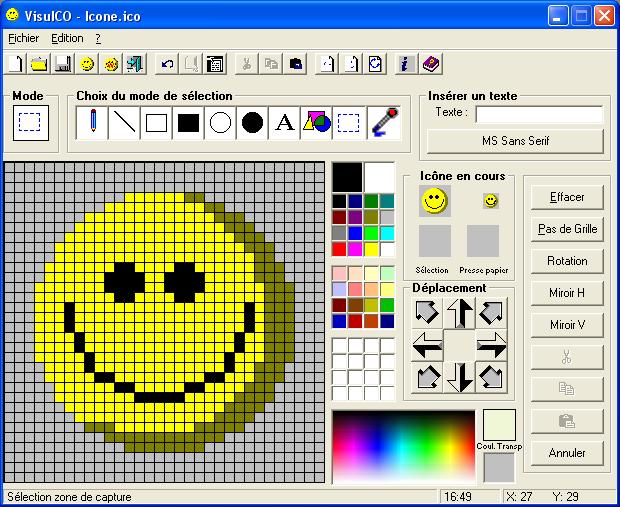This screenshot has width=620, height=507.
Task: Click the up arrow in Déplacement
Action: [x=459, y=313]
